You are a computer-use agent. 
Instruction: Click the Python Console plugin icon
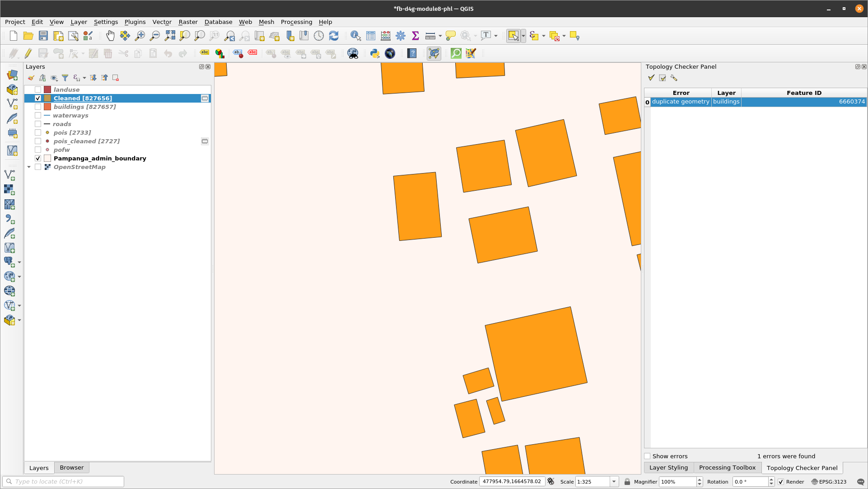pyautogui.click(x=374, y=53)
